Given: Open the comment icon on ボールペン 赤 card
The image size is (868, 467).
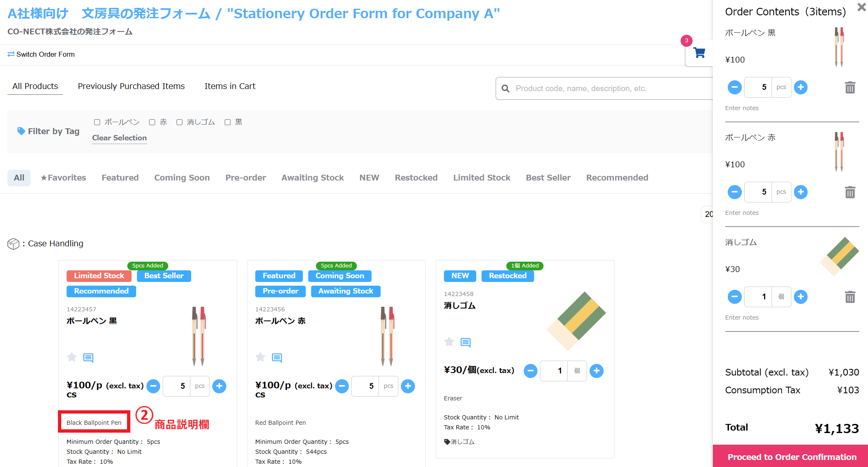Looking at the screenshot, I should 277,358.
